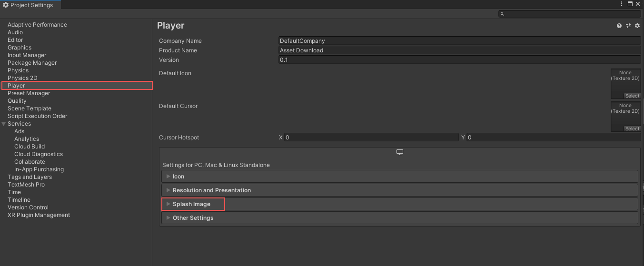Open the Player help documentation icon

(619, 26)
